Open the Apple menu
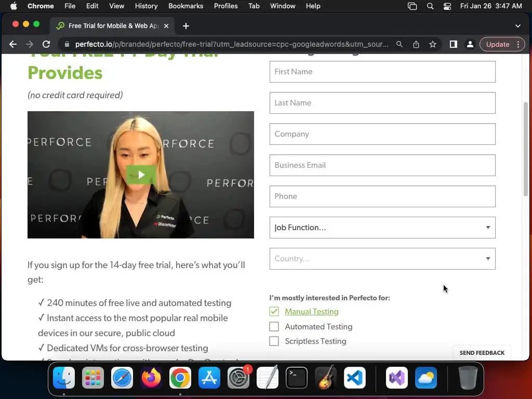Image resolution: width=532 pixels, height=399 pixels. pyautogui.click(x=14, y=6)
